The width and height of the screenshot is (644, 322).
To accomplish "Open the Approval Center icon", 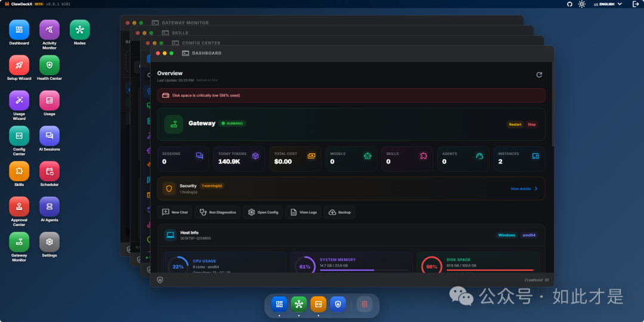I will (19, 206).
